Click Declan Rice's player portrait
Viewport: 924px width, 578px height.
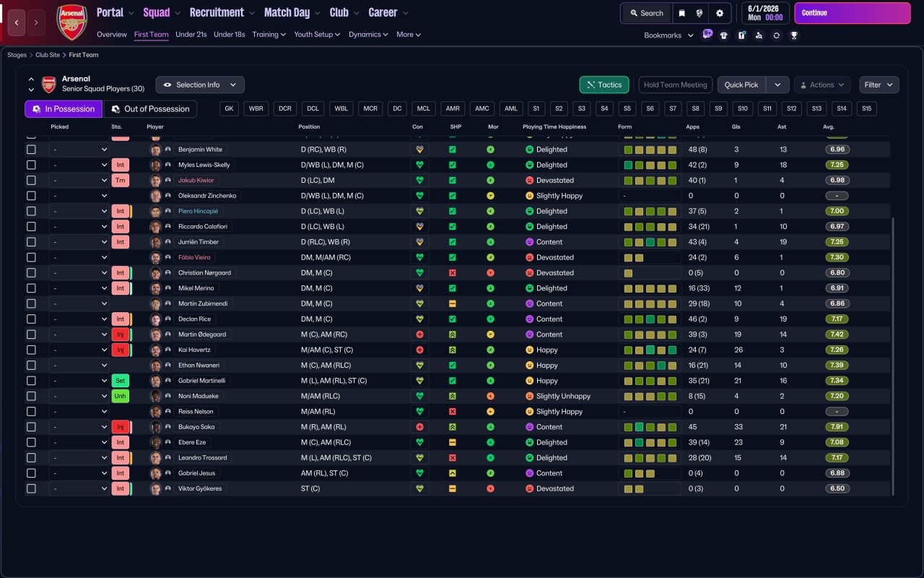(155, 319)
